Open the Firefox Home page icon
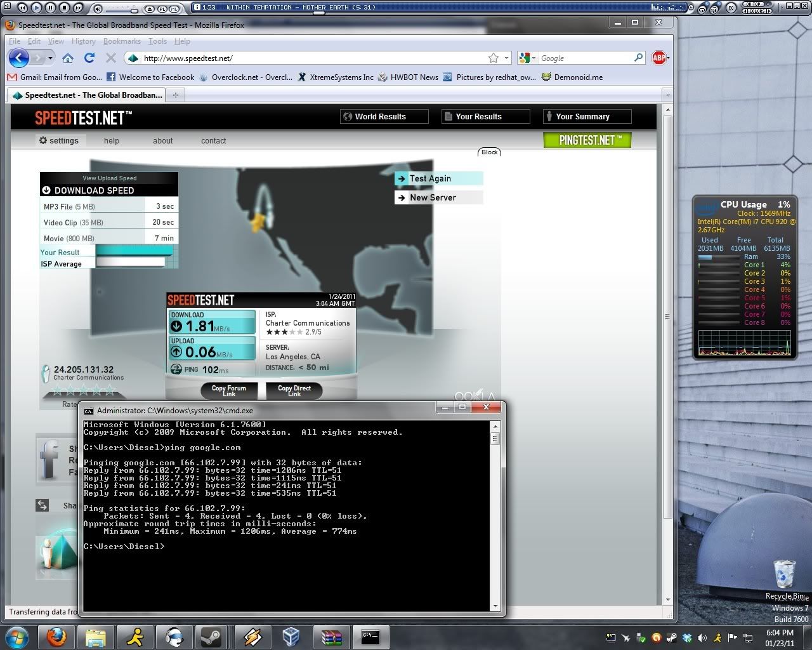Screen dimensions: 812x650 (68, 58)
